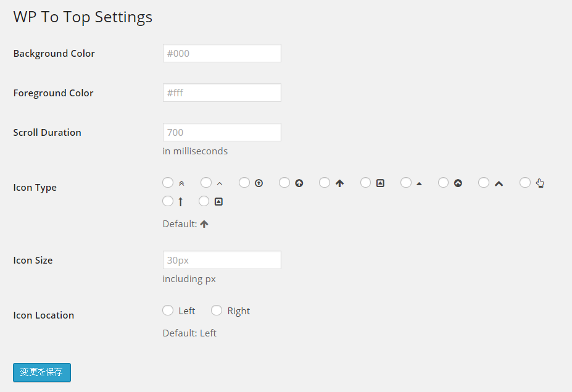Viewport: 572px width, 392px height.
Task: Select radio for second-row square caret icon
Action: click(204, 201)
